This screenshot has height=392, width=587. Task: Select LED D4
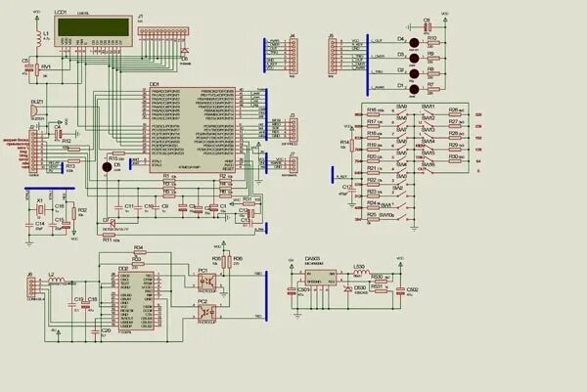(414, 43)
